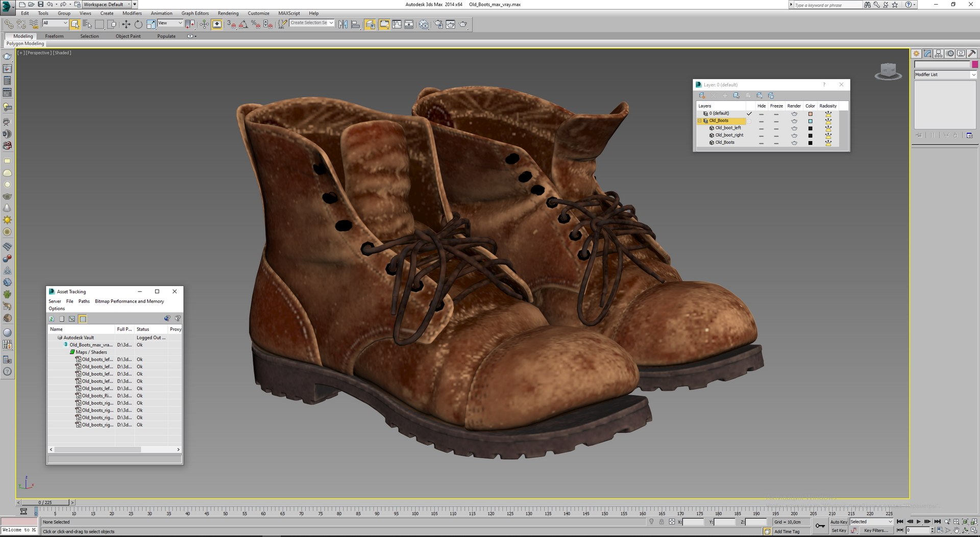
Task: Click the object color swatch in command panel
Action: (975, 64)
